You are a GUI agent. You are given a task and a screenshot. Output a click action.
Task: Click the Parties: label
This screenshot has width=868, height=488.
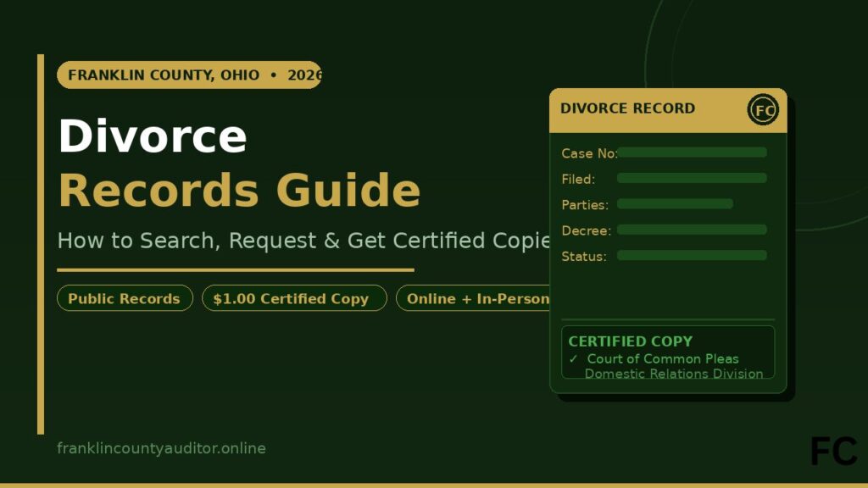click(x=585, y=205)
